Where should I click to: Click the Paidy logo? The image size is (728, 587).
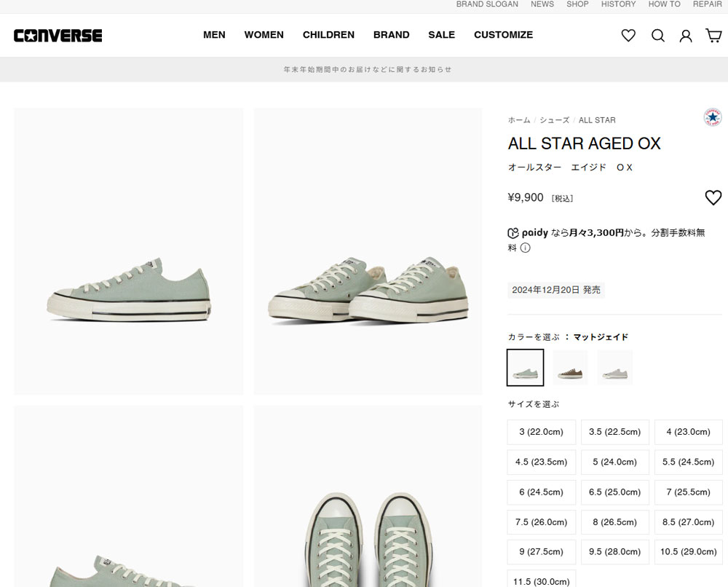(x=528, y=232)
